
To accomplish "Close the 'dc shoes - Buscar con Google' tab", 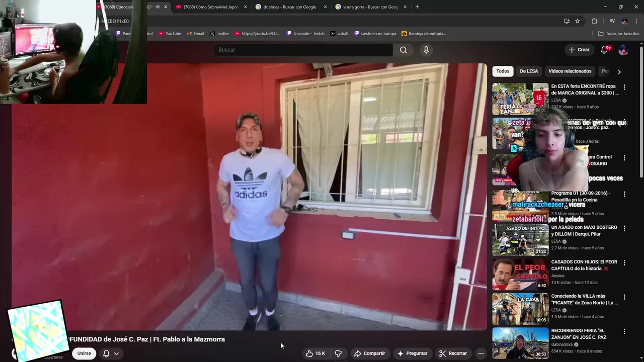I will click(x=325, y=7).
